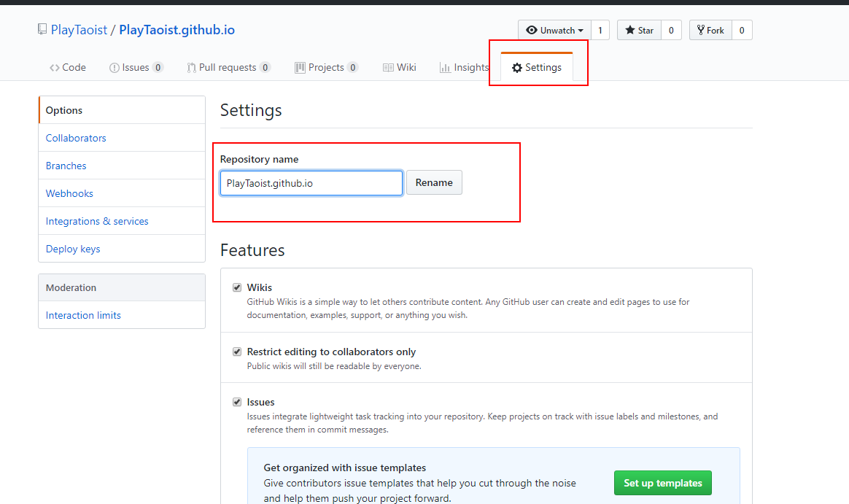This screenshot has width=849, height=504.
Task: Click the Pull requests counter badge
Action: click(x=265, y=68)
